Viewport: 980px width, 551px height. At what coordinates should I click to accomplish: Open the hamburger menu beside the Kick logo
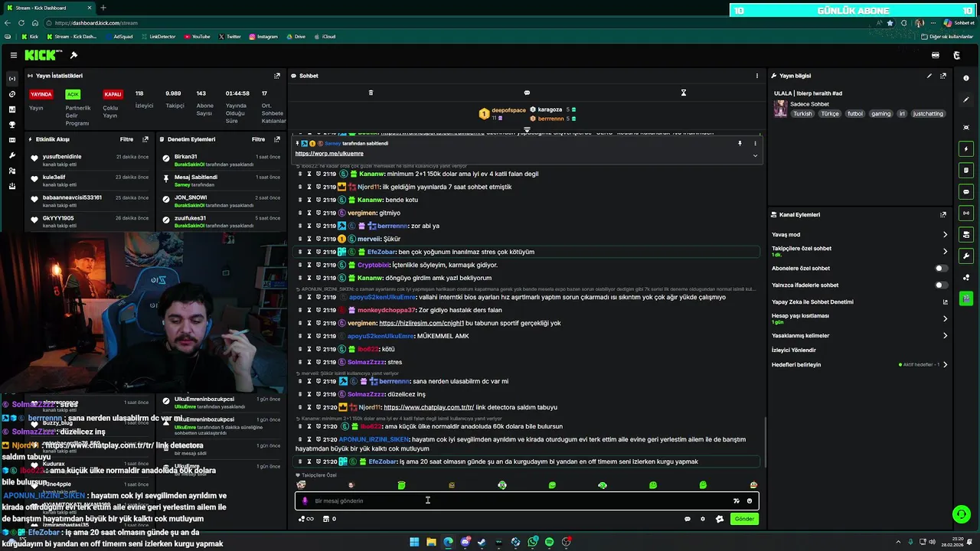click(x=14, y=55)
